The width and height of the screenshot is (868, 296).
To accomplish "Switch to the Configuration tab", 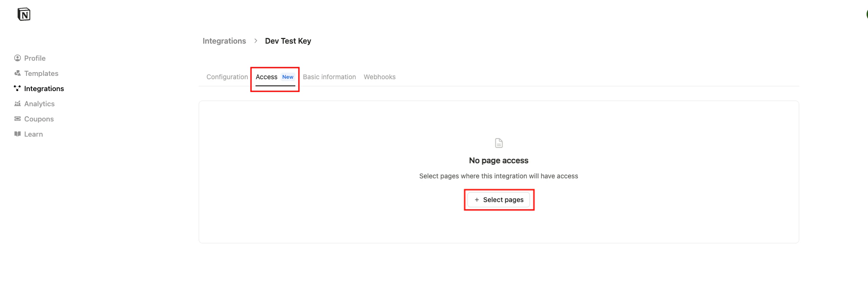I will (227, 76).
